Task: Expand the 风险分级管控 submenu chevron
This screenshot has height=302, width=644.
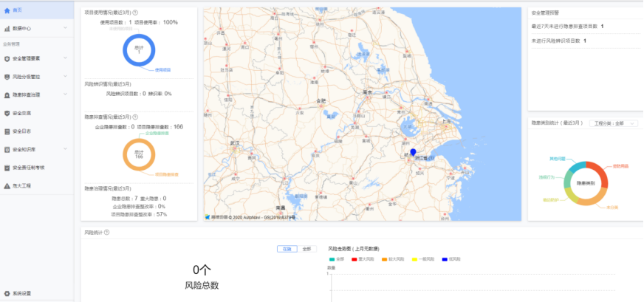Action: [66, 77]
